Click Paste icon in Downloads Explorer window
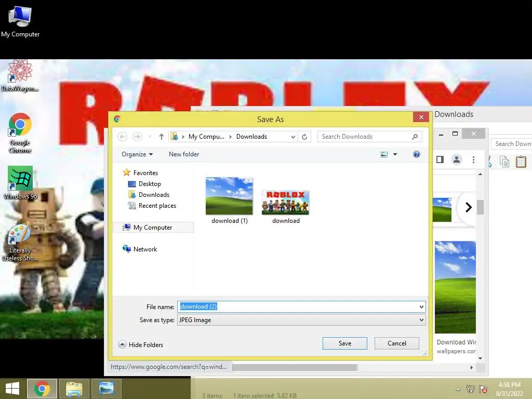The width and height of the screenshot is (532, 399). coord(521,162)
